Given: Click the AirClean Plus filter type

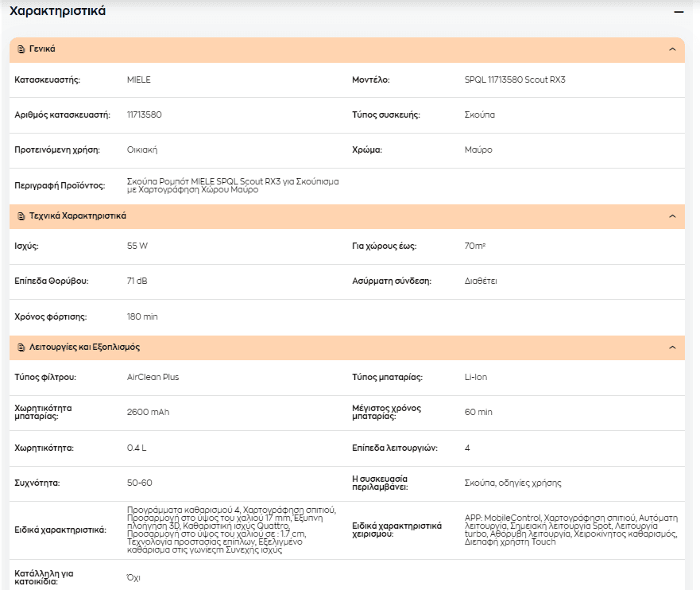Looking at the screenshot, I should pos(153,377).
